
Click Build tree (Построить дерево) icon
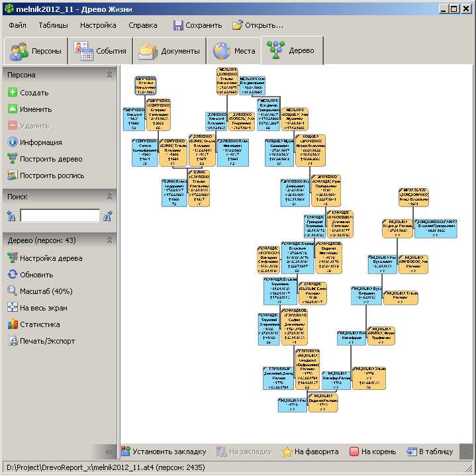click(12, 159)
